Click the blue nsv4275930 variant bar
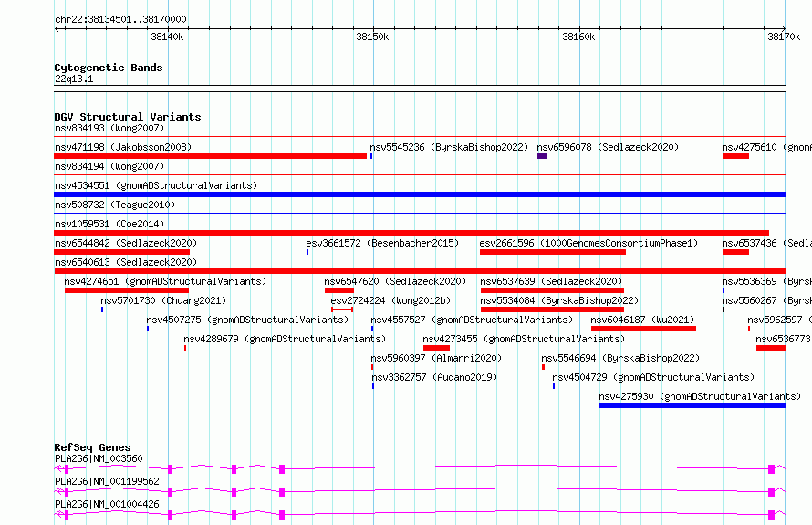Image resolution: width=812 pixels, height=525 pixels. 692,405
